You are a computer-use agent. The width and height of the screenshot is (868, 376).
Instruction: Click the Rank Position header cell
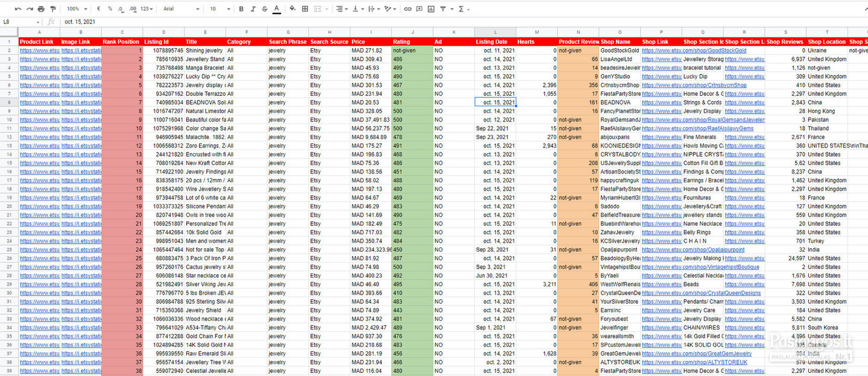tap(122, 42)
